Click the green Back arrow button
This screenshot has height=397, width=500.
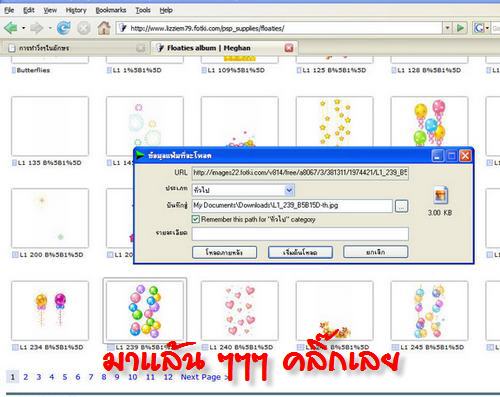coord(11,28)
